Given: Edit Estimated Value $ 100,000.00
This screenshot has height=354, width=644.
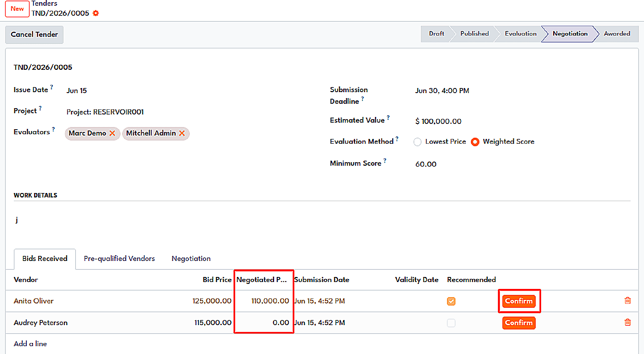Looking at the screenshot, I should click(x=438, y=121).
